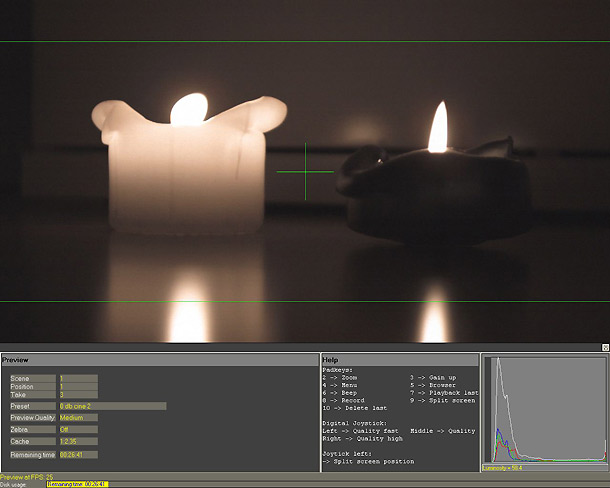Click the Help panel header
610x488 pixels.
click(399, 359)
